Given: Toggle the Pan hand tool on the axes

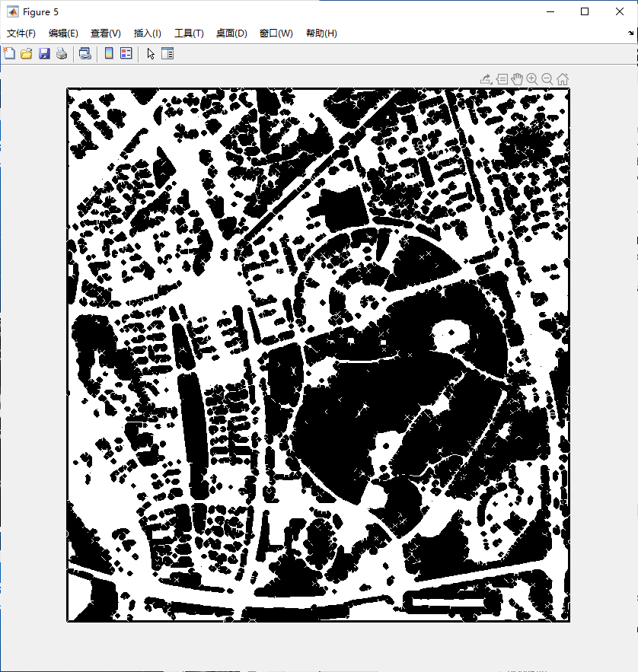Looking at the screenshot, I should pyautogui.click(x=517, y=78).
